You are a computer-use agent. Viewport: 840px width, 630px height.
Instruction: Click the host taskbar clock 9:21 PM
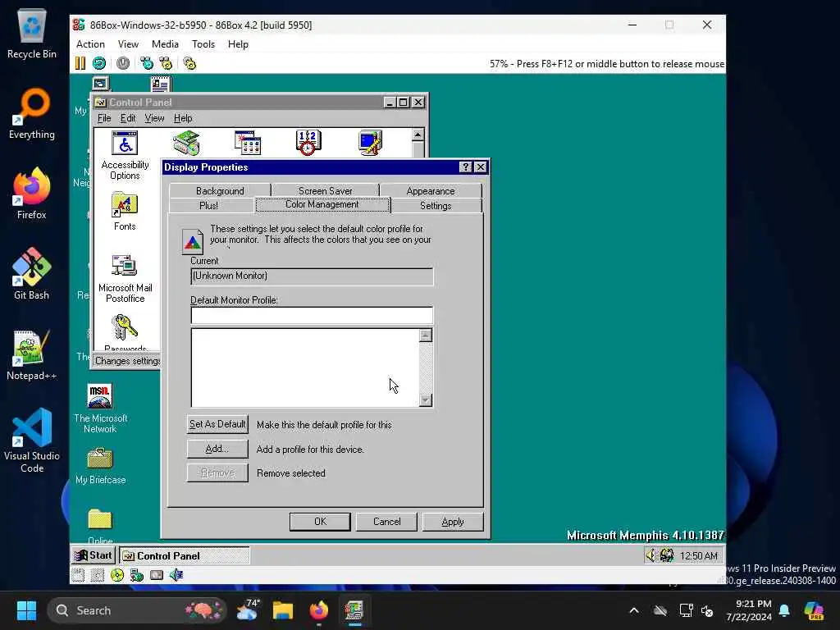(x=749, y=610)
